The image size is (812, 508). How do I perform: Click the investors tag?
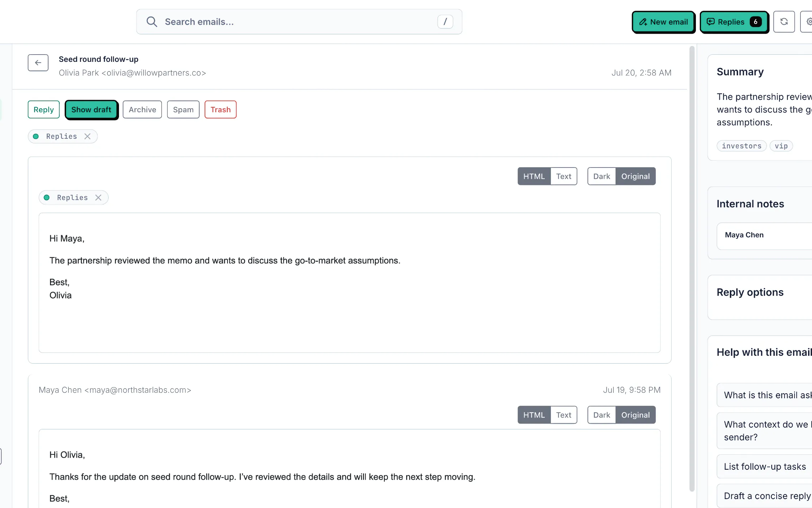(x=742, y=146)
